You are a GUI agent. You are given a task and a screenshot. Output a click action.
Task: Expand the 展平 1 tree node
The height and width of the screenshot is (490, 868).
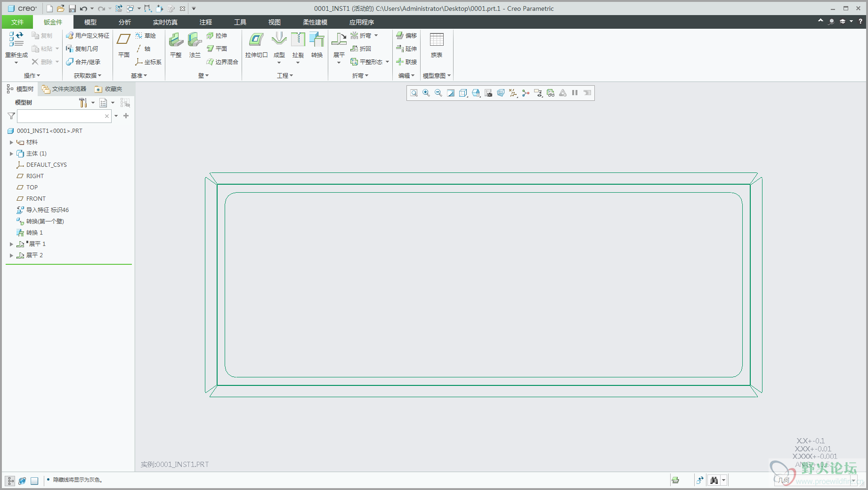11,244
